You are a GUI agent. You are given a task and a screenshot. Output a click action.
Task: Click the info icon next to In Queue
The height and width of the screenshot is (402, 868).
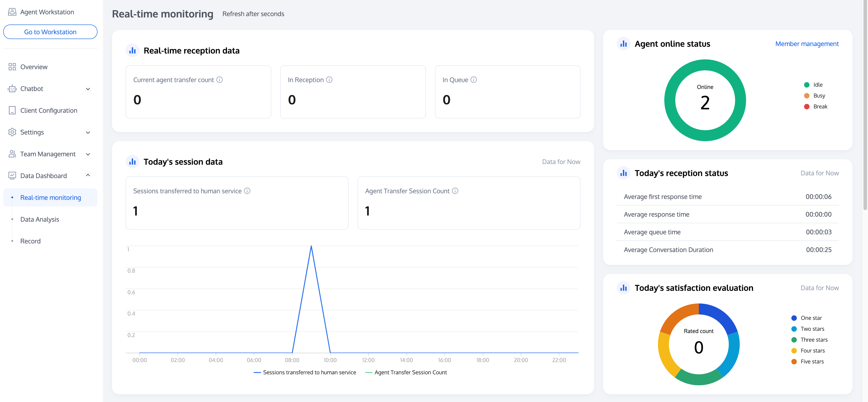tap(474, 80)
